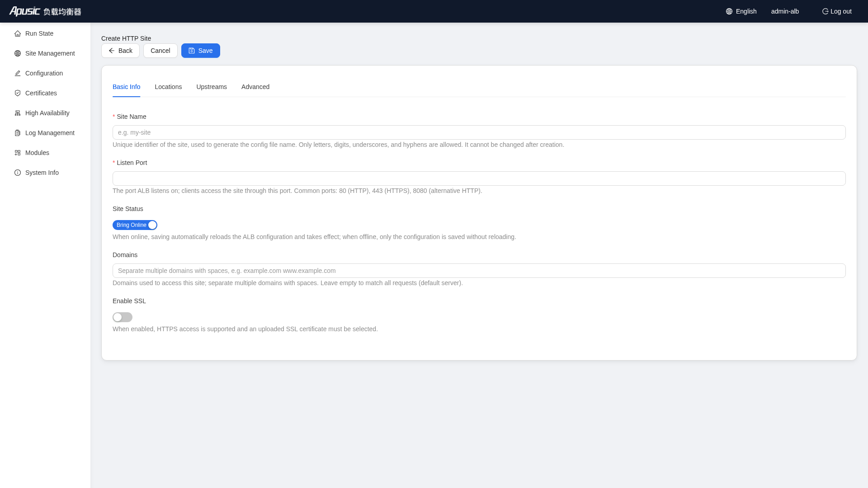Open Log Management in sidebar
Screen dimensions: 868x488
pyautogui.click(x=45, y=133)
